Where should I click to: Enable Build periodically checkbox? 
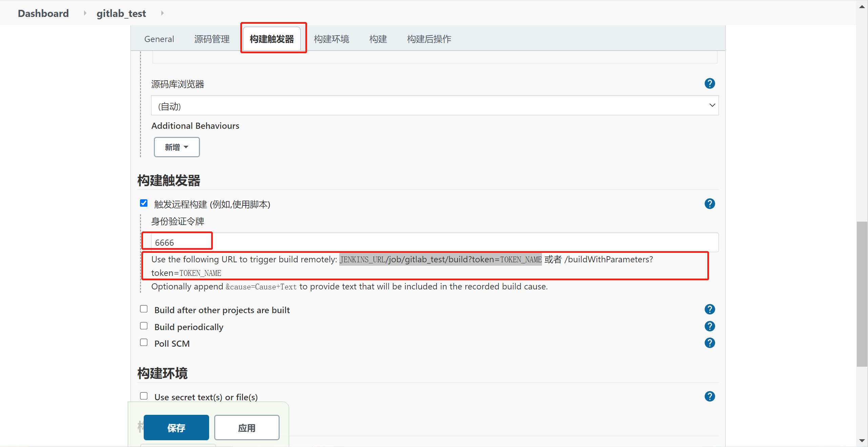coord(144,326)
